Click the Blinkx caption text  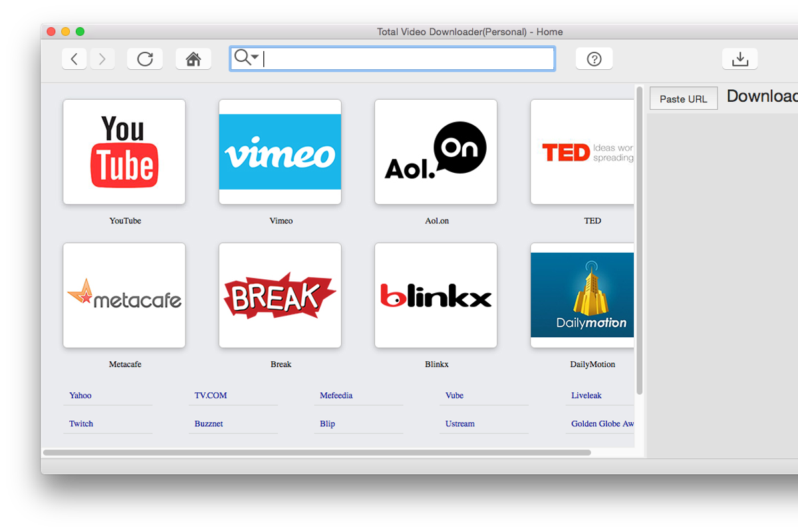coord(437,364)
